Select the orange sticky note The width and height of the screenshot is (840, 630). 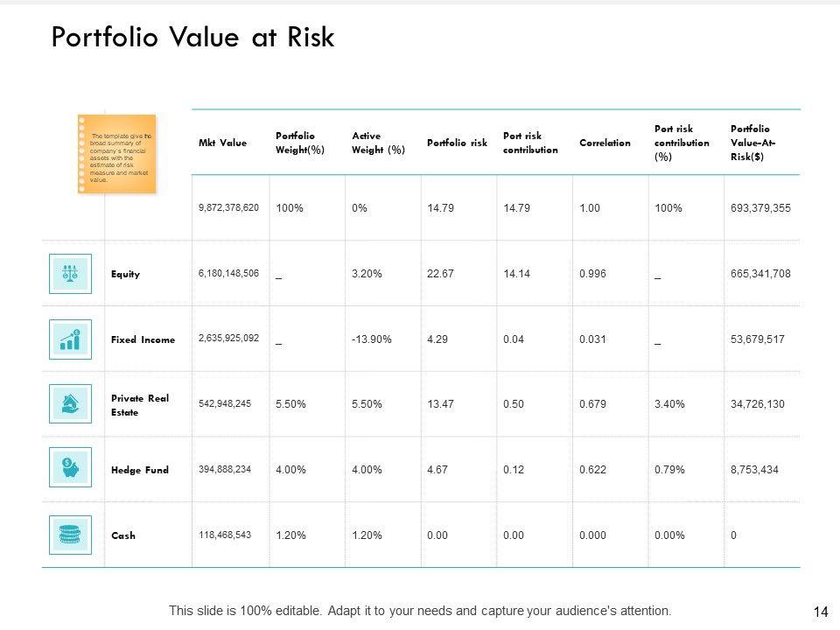pos(117,153)
